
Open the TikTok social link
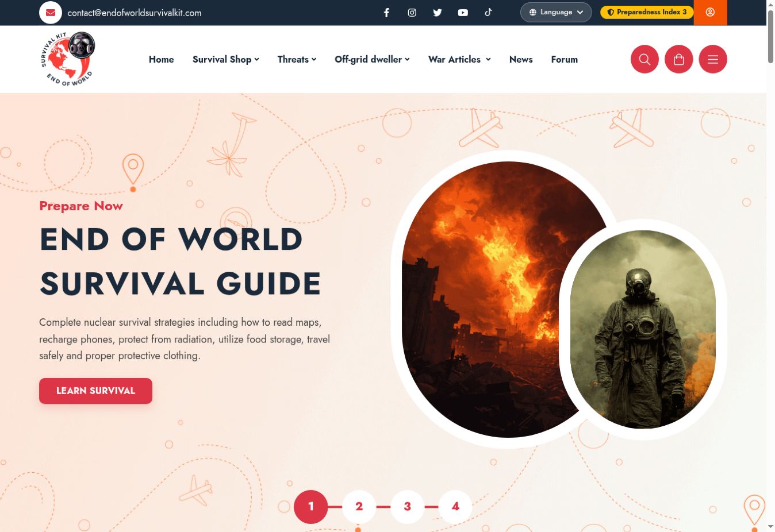pyautogui.click(x=488, y=12)
